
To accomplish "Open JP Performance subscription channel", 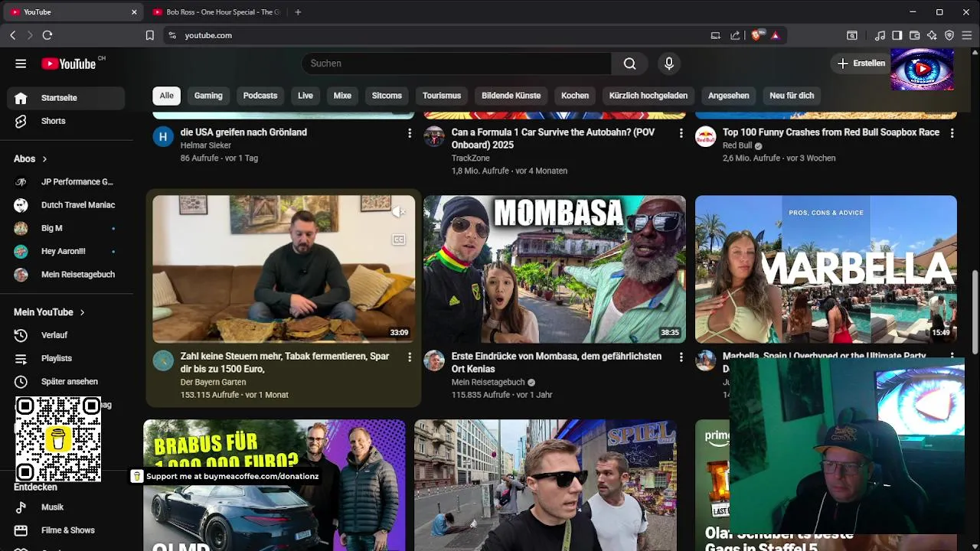I will click(66, 182).
